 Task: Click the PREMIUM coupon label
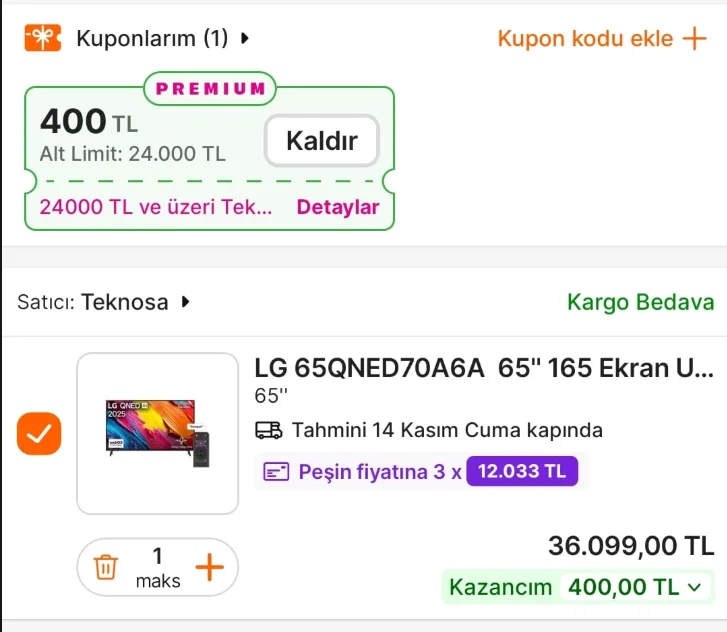(x=210, y=88)
